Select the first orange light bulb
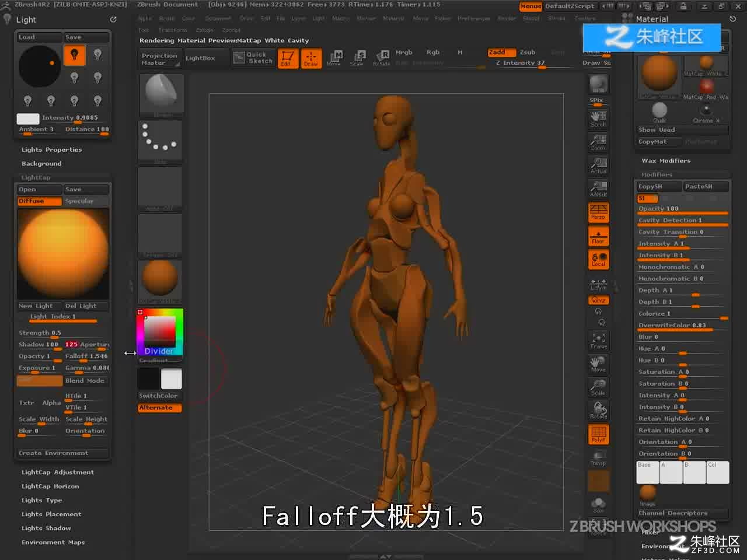Viewport: 747px width, 560px height. (74, 55)
